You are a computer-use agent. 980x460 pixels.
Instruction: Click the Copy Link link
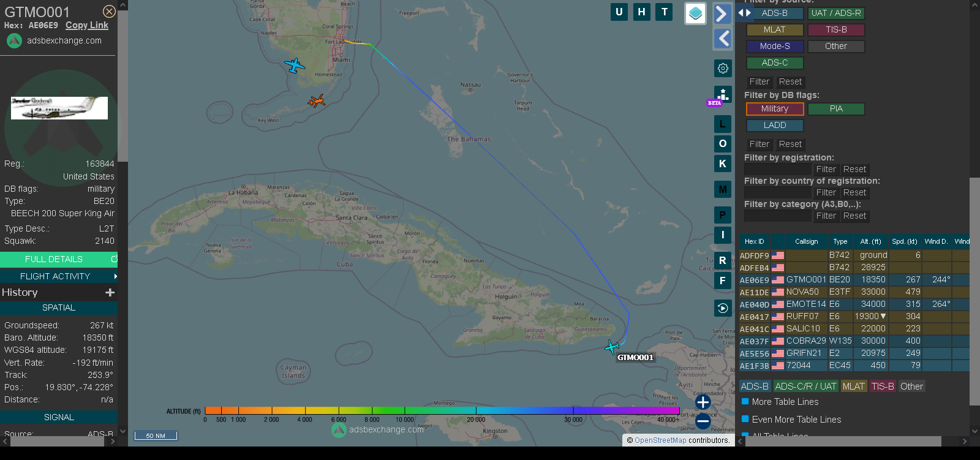point(87,25)
